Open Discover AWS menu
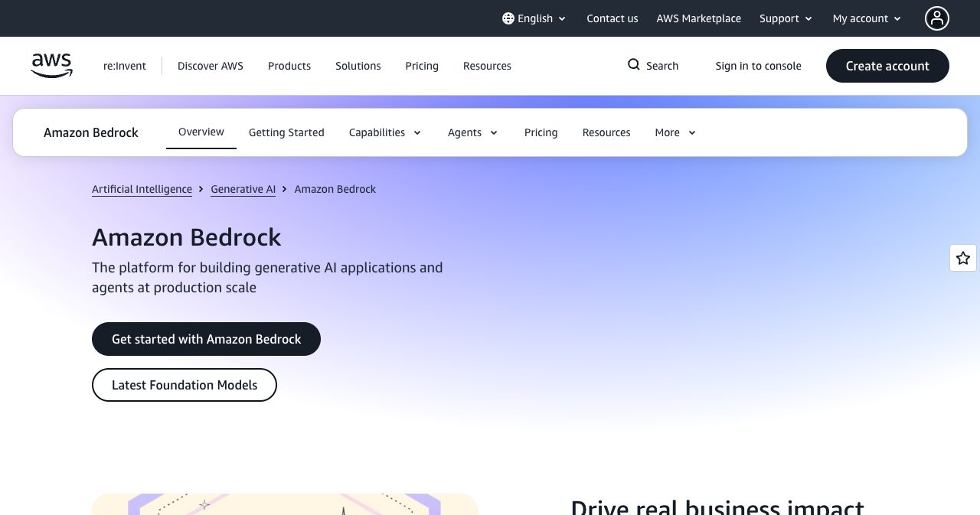The height and width of the screenshot is (515, 980). pos(211,66)
